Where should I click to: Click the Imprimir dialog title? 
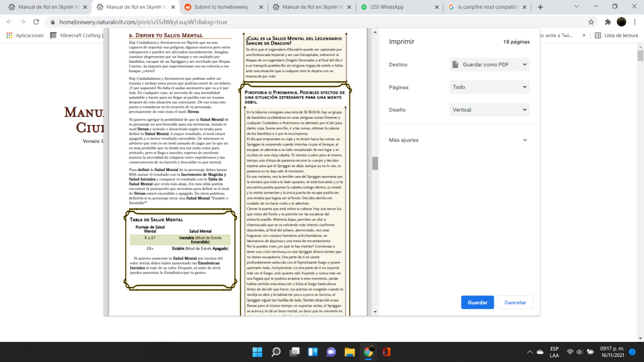pyautogui.click(x=402, y=42)
